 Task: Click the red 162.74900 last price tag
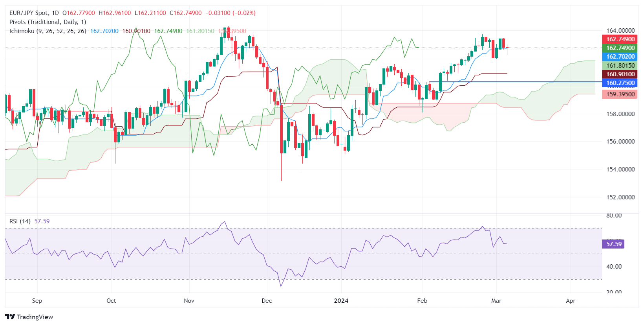coord(620,39)
